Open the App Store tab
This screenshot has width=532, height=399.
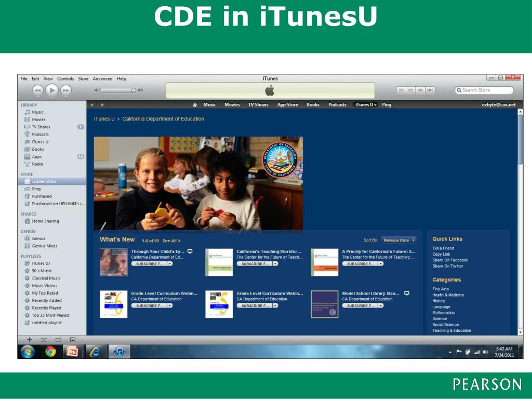(x=288, y=105)
